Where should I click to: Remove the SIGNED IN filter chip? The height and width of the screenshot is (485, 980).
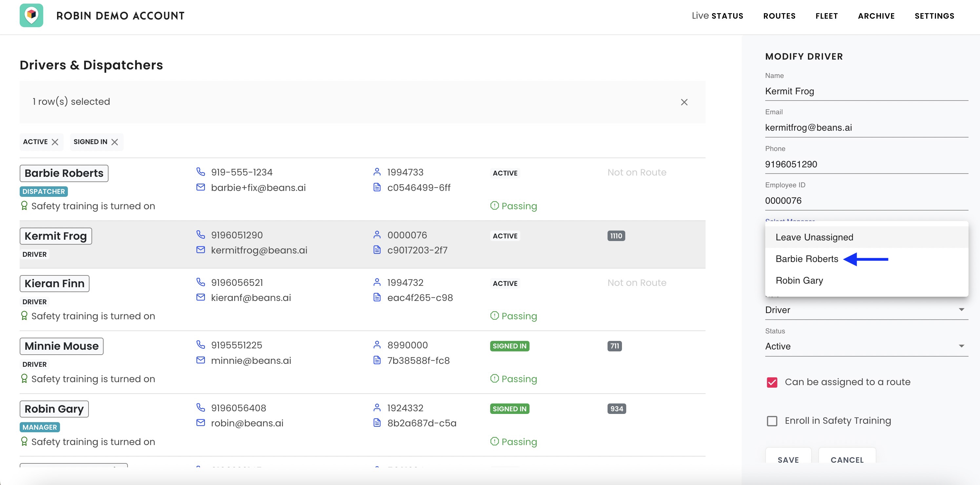click(114, 142)
